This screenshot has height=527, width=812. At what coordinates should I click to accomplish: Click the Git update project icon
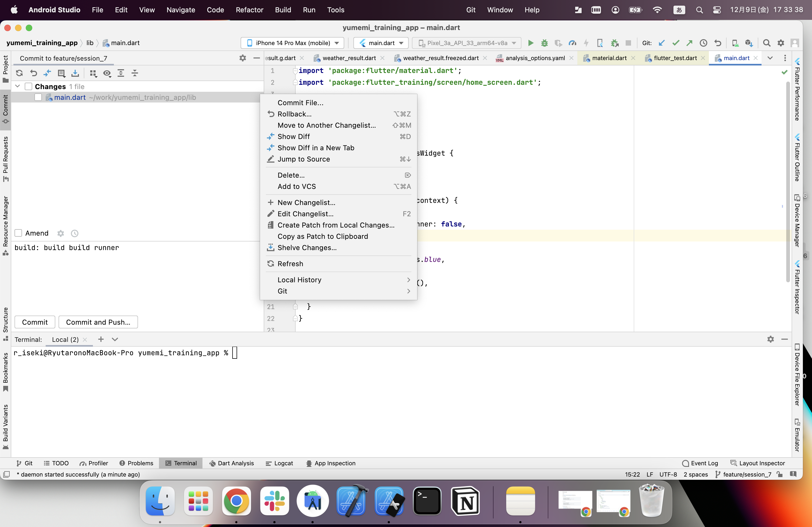(x=662, y=43)
